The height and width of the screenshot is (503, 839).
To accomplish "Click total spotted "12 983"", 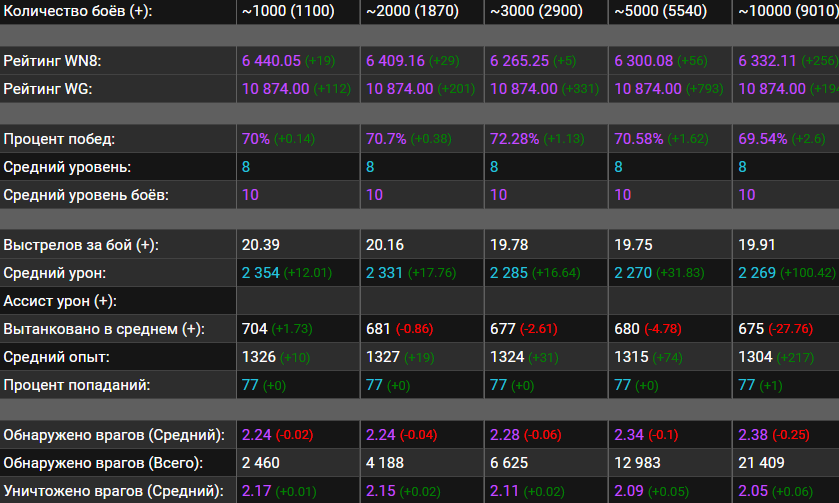I will pyautogui.click(x=637, y=462).
